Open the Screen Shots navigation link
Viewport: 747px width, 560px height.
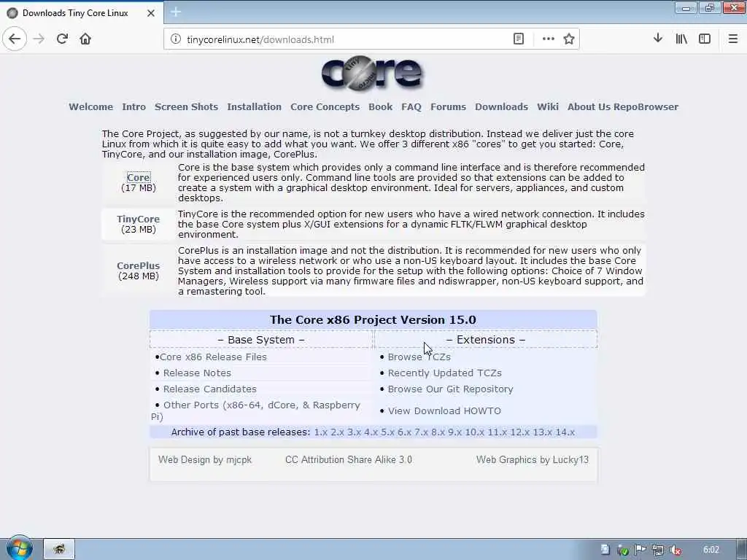pos(186,106)
